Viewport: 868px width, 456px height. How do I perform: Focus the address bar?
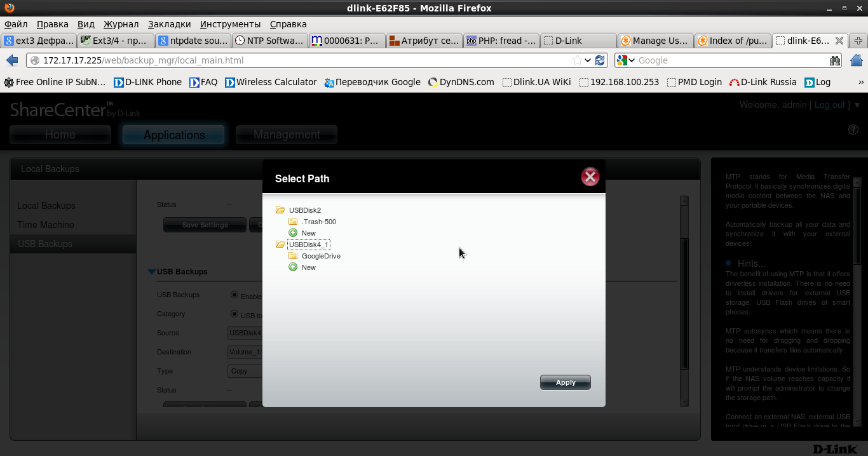(x=305, y=60)
